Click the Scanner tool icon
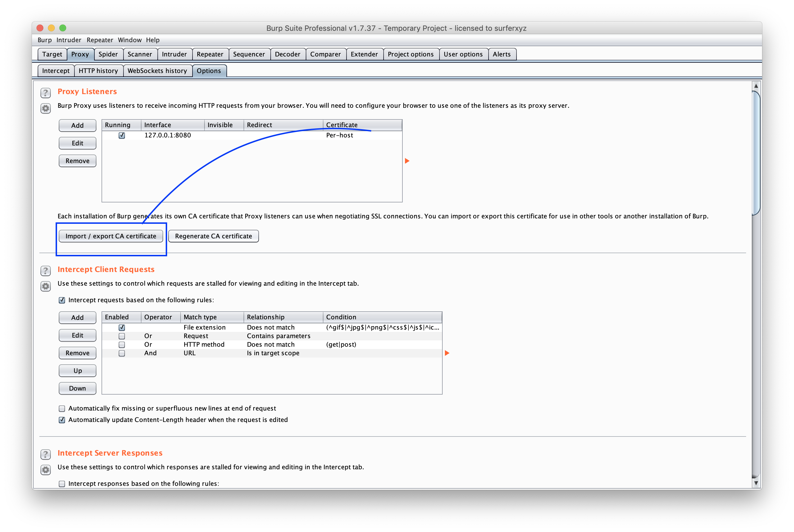Image resolution: width=794 pixels, height=532 pixels. point(138,54)
